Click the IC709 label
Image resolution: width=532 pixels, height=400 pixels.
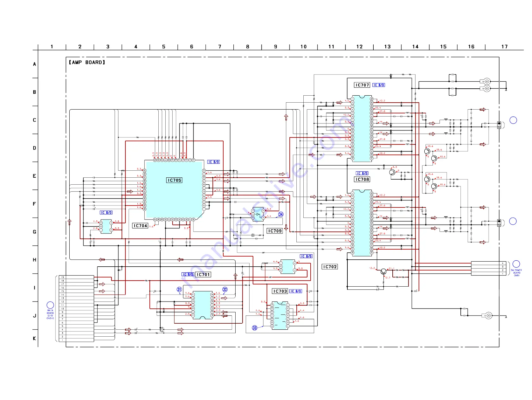click(x=275, y=231)
